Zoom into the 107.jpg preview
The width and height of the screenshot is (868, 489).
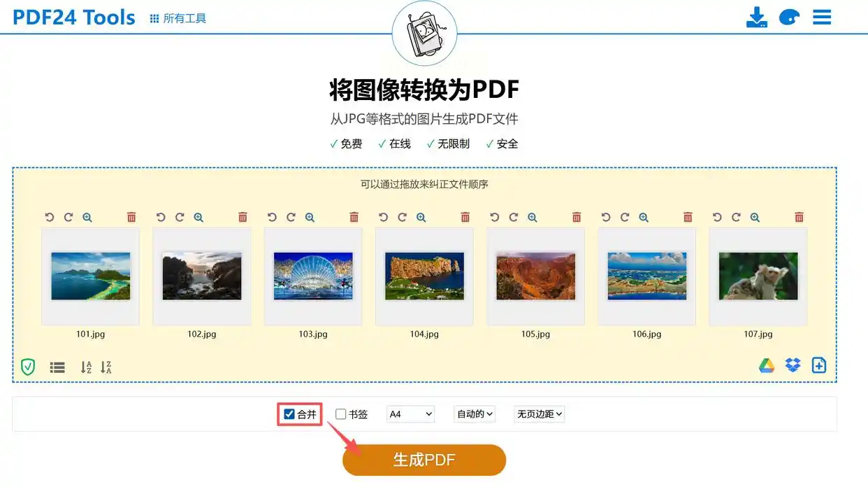pyautogui.click(x=755, y=218)
